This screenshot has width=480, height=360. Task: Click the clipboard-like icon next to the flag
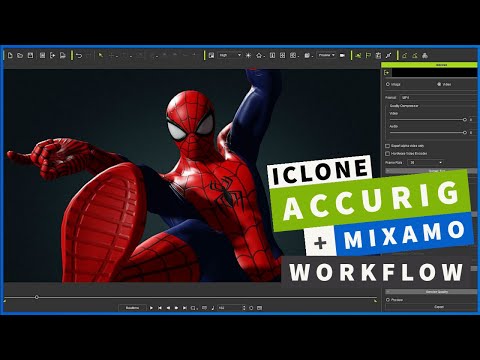[378, 55]
